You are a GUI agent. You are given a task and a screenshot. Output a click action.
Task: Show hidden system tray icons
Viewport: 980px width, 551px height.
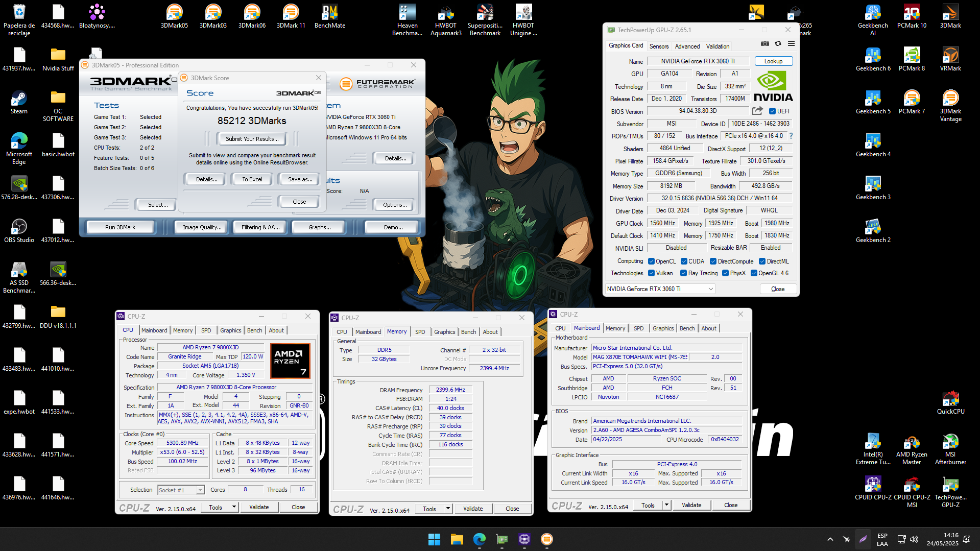point(830,539)
